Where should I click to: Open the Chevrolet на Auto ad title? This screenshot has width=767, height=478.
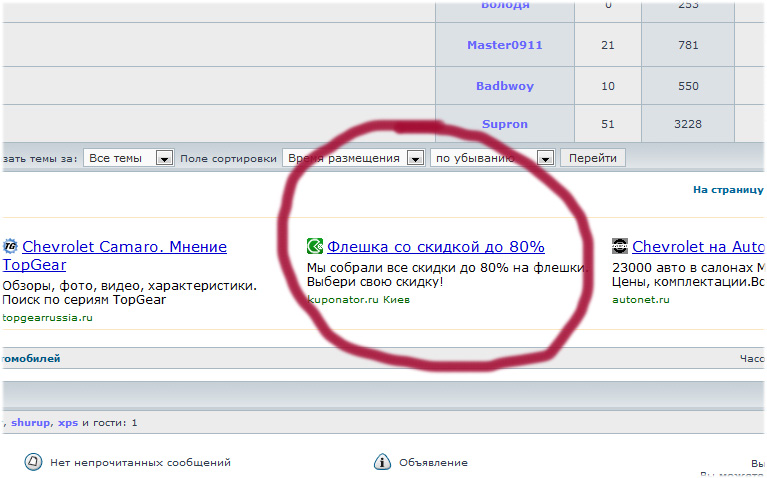698,247
